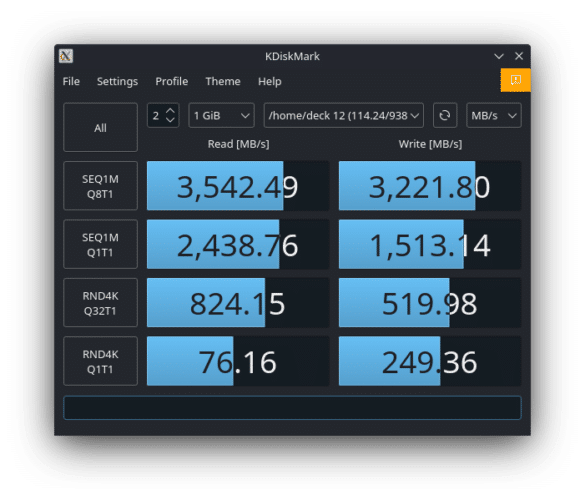585x500 pixels.
Task: Run All benchmark tests
Action: 100,128
